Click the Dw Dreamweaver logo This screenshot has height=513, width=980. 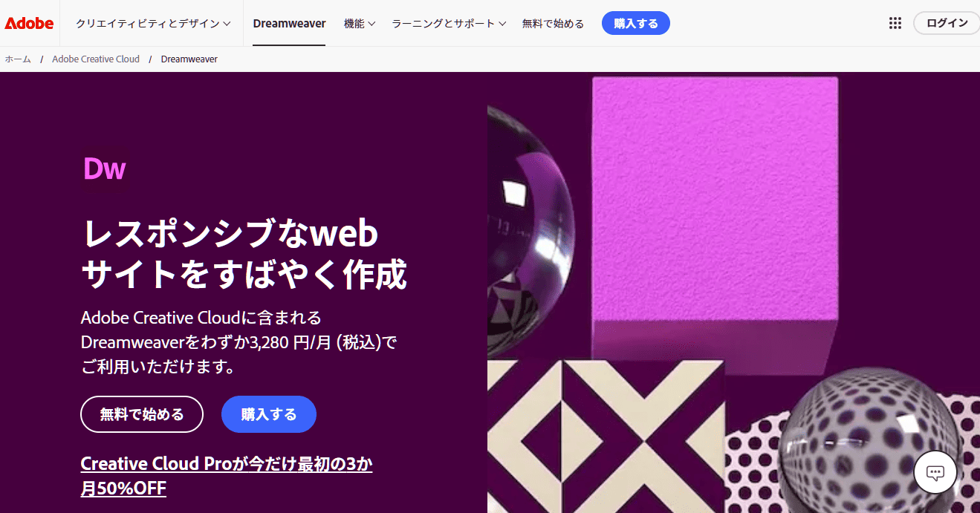[104, 169]
